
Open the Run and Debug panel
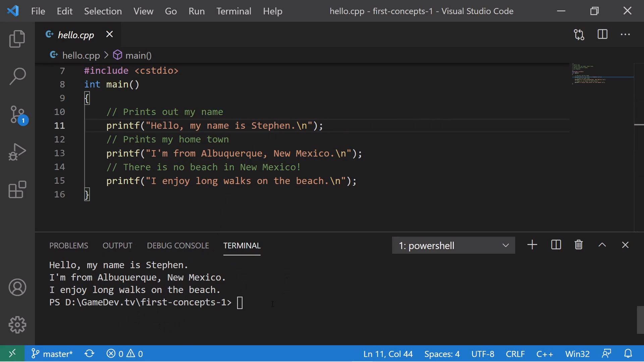pyautogui.click(x=17, y=152)
